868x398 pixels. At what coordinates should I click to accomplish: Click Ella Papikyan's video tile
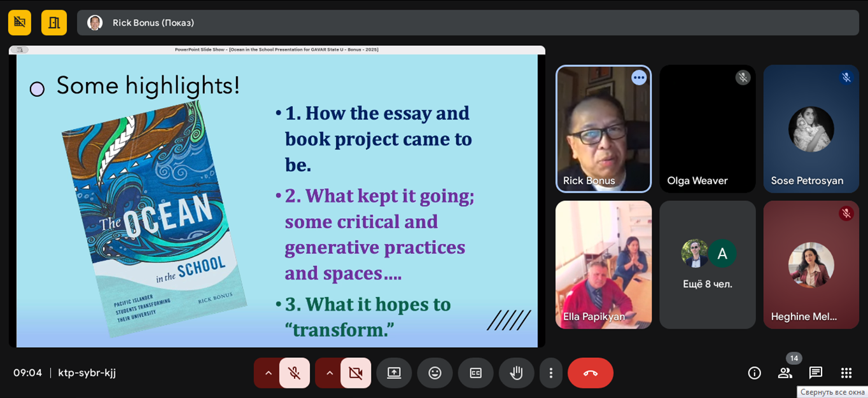point(603,264)
